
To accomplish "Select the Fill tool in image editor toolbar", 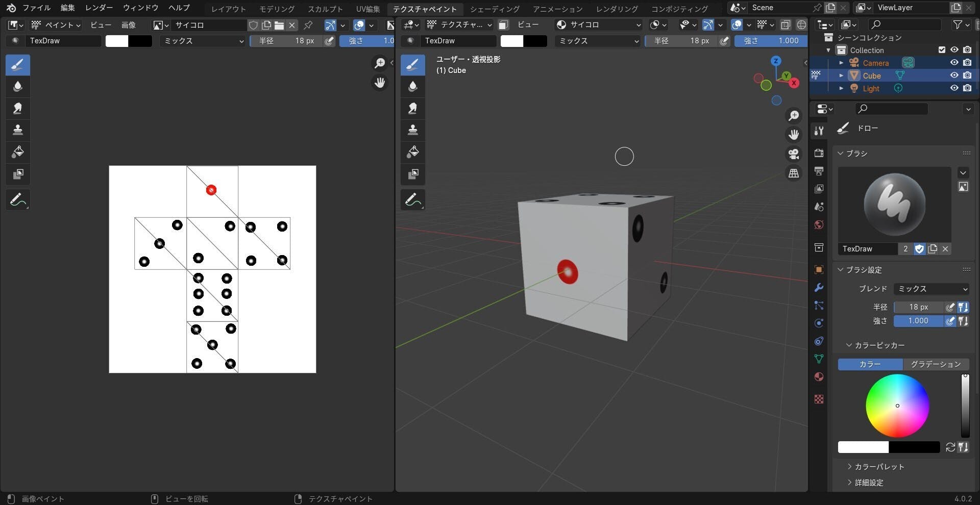I will [17, 152].
